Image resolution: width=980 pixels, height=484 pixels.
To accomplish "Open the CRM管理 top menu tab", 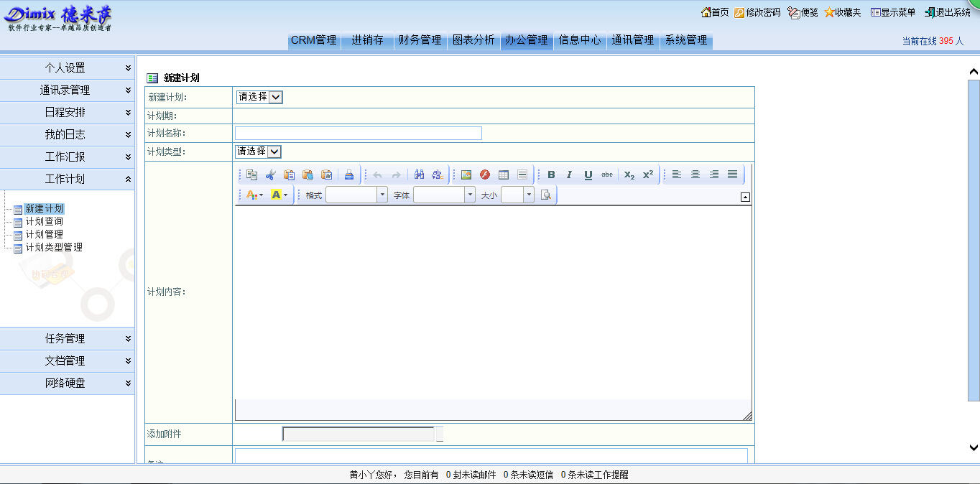I will click(314, 40).
